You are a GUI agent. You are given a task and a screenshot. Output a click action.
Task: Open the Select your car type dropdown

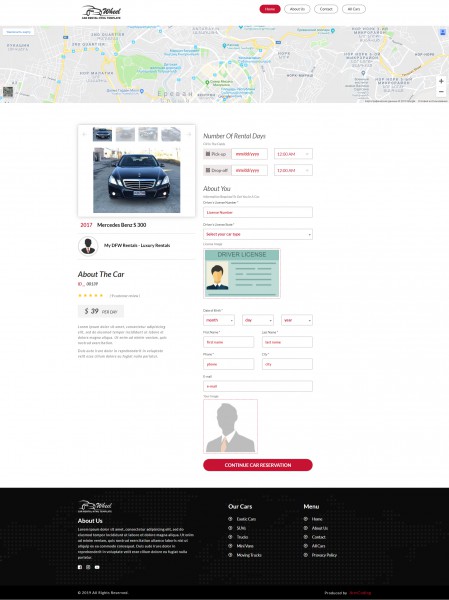[258, 234]
